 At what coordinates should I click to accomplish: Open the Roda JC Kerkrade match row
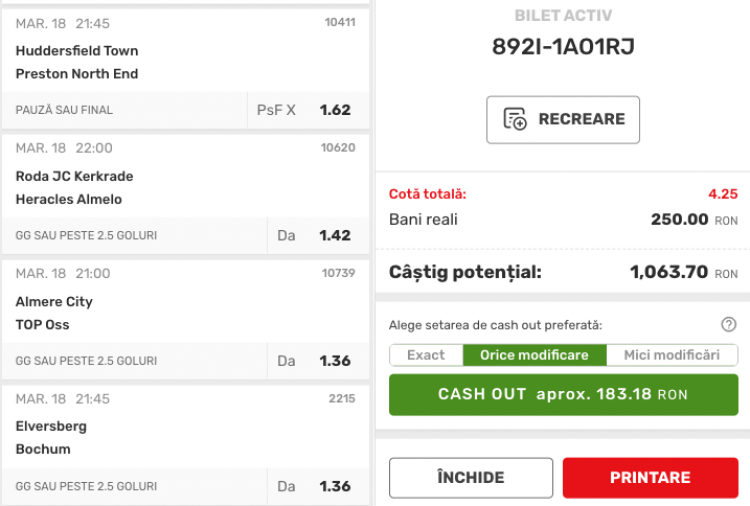pos(74,187)
